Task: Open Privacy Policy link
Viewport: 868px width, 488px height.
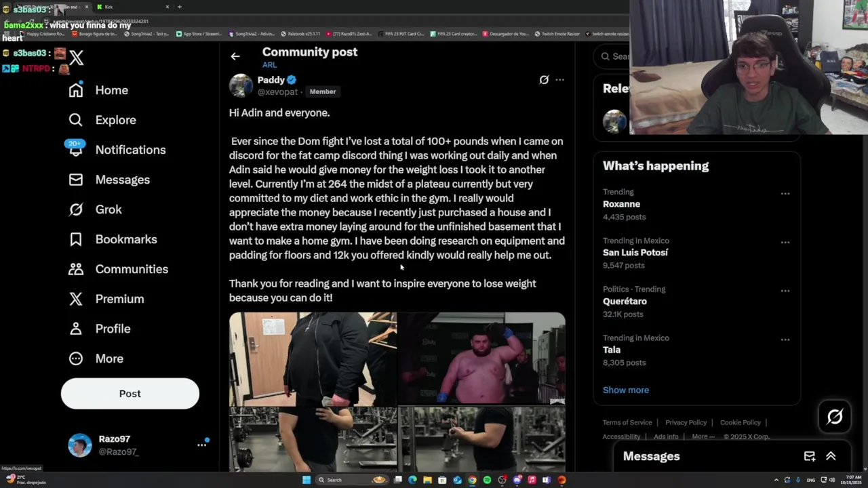Action: [686, 422]
